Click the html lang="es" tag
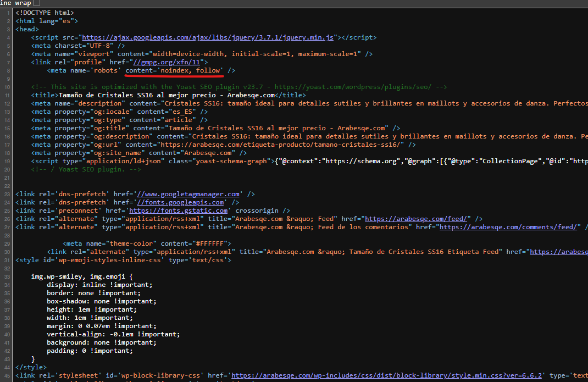 pyautogui.click(x=47, y=21)
